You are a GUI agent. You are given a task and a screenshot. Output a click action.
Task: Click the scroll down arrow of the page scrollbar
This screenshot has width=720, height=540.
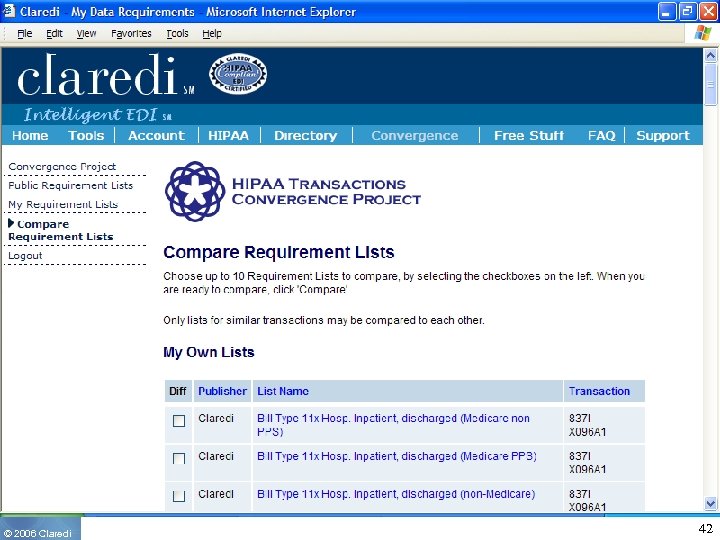click(x=710, y=503)
